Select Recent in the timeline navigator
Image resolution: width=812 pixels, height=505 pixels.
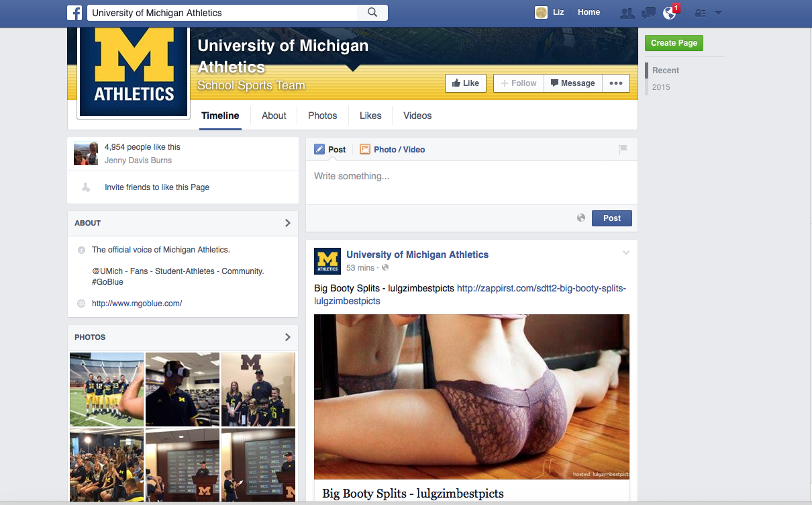(x=666, y=71)
